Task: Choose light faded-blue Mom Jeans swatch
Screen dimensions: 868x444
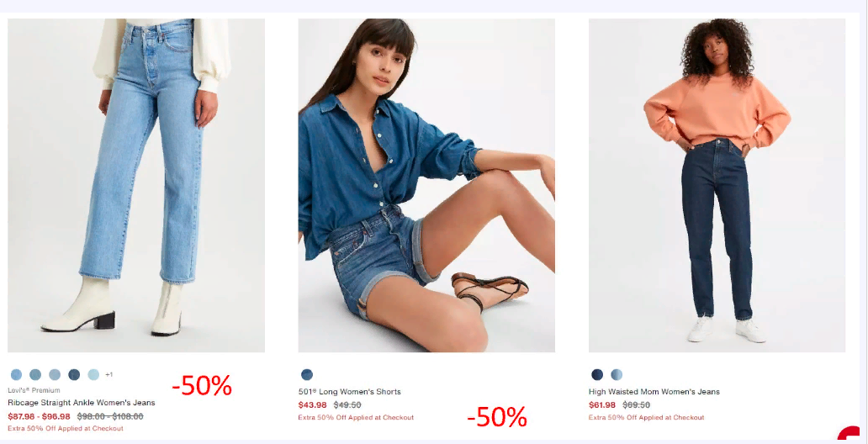Action: 617,375
